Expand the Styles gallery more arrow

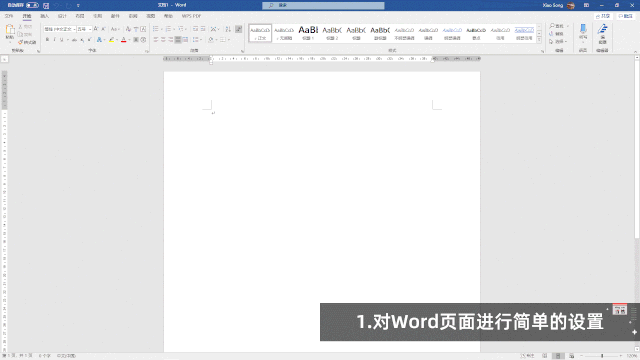click(x=539, y=40)
